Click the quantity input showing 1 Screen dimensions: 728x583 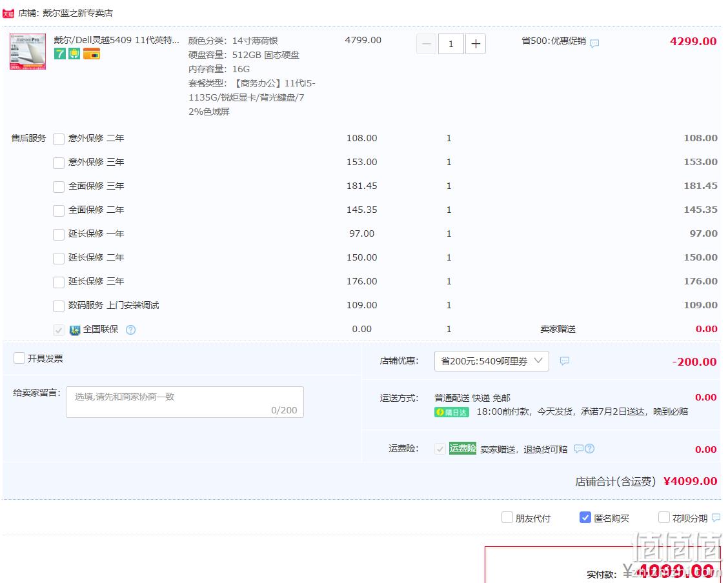pyautogui.click(x=451, y=44)
